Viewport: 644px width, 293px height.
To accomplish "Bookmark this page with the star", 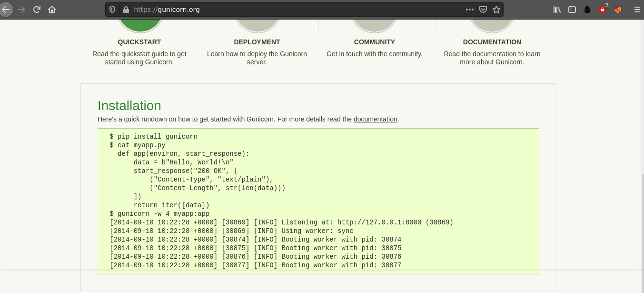I will pos(496,10).
